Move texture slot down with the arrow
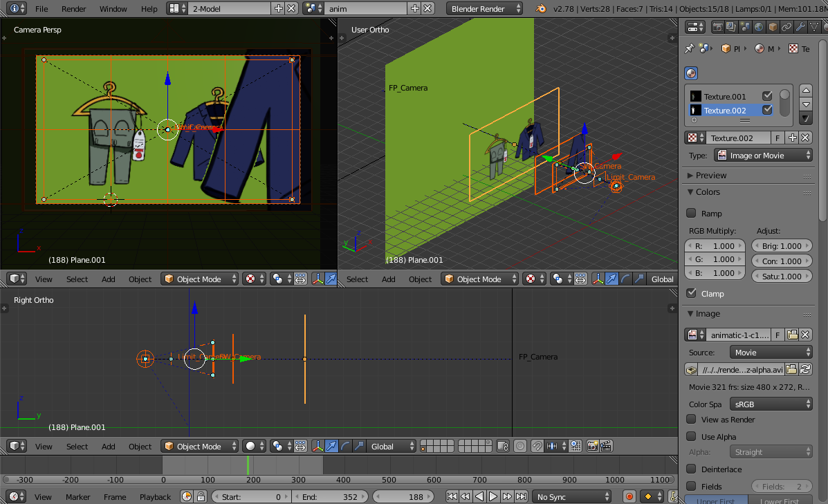Image resolution: width=828 pixels, height=504 pixels. (806, 104)
